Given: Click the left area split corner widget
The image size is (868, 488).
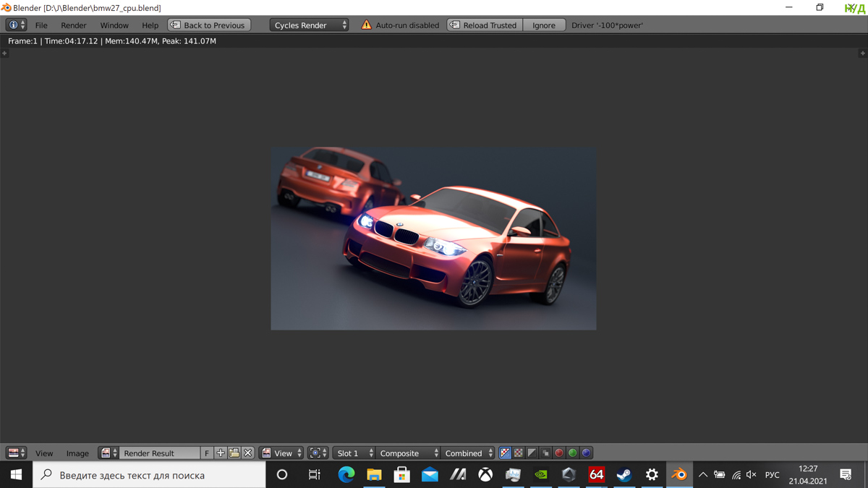Looking at the screenshot, I should click(4, 53).
